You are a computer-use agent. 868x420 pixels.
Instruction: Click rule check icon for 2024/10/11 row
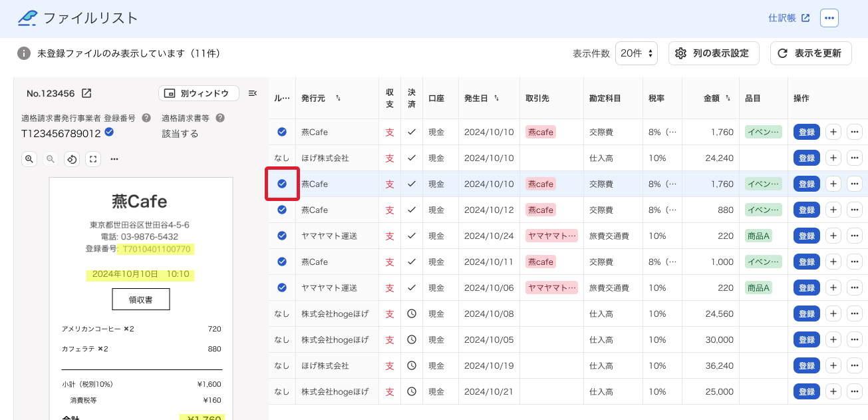pos(282,262)
